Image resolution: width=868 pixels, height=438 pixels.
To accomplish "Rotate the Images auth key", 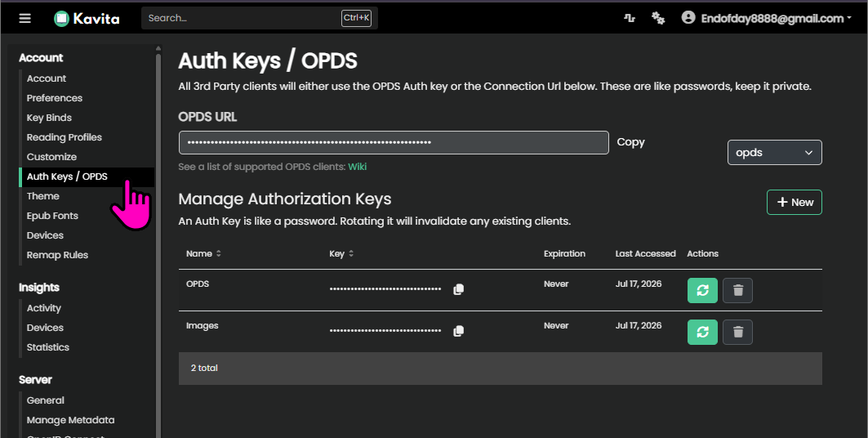I will click(702, 333).
